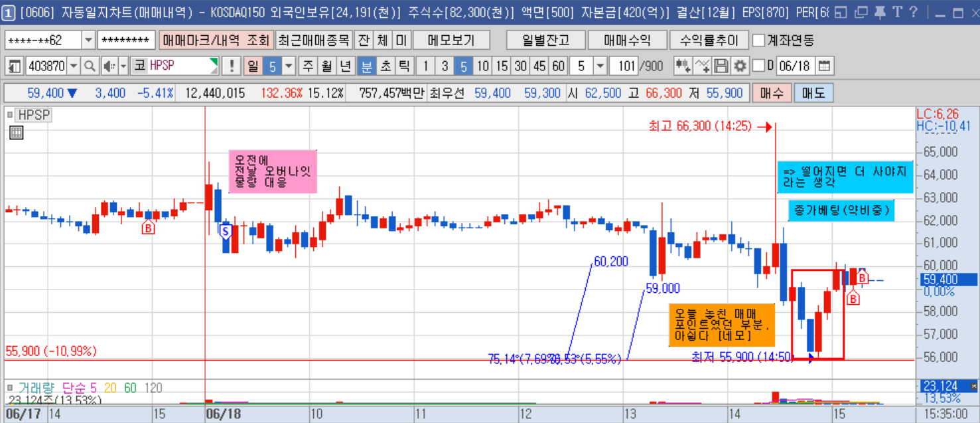
Task: Click the duplicate window icon in the title bar
Action: coord(861,12)
